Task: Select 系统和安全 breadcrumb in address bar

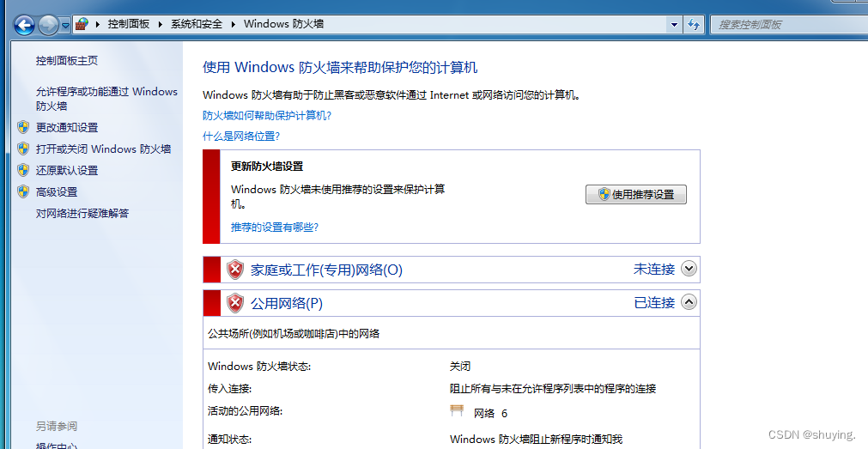Action: tap(197, 24)
